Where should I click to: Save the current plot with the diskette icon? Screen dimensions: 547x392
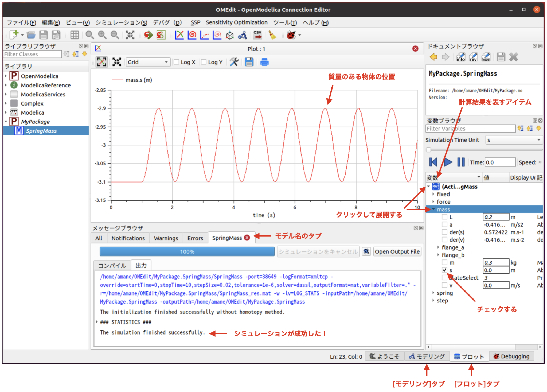[x=249, y=62]
